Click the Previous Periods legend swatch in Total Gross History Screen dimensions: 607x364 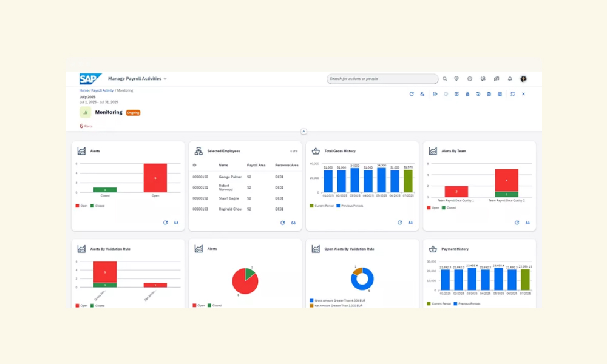click(338, 206)
